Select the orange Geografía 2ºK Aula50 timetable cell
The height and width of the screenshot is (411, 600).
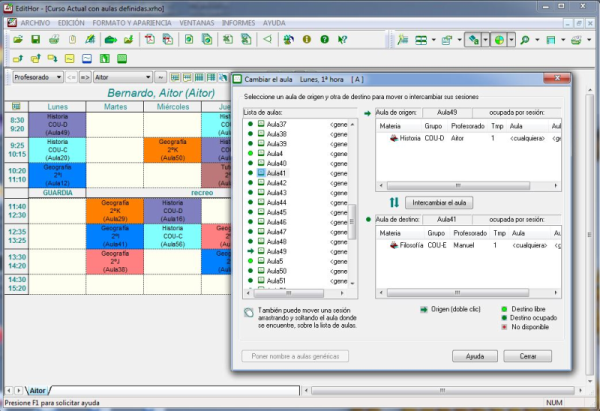(x=166, y=149)
